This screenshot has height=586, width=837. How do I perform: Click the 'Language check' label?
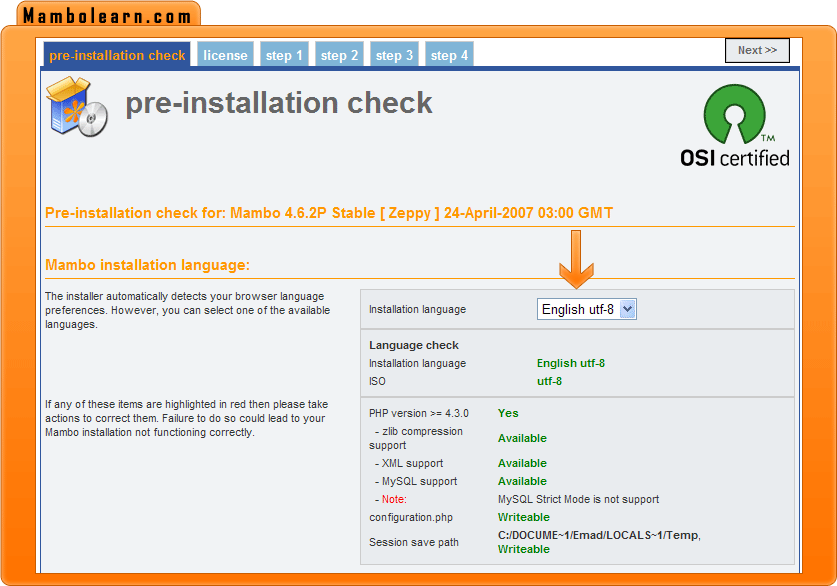tap(414, 345)
